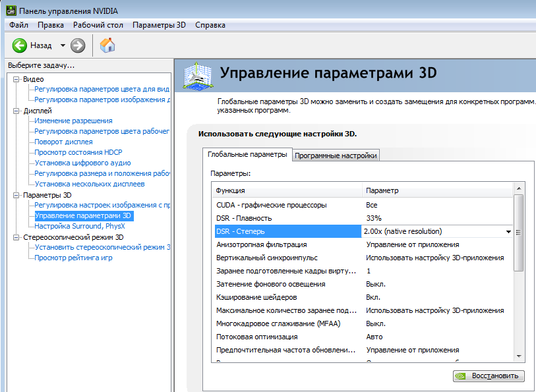The height and width of the screenshot is (392, 536).
Task: Select the Глобальные параметры tab
Action: point(247,154)
